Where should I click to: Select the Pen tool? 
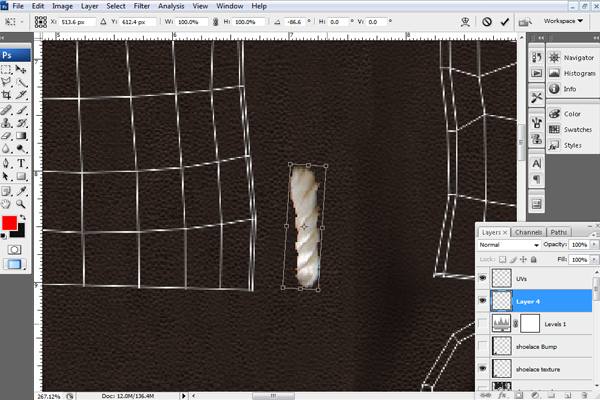click(7, 163)
